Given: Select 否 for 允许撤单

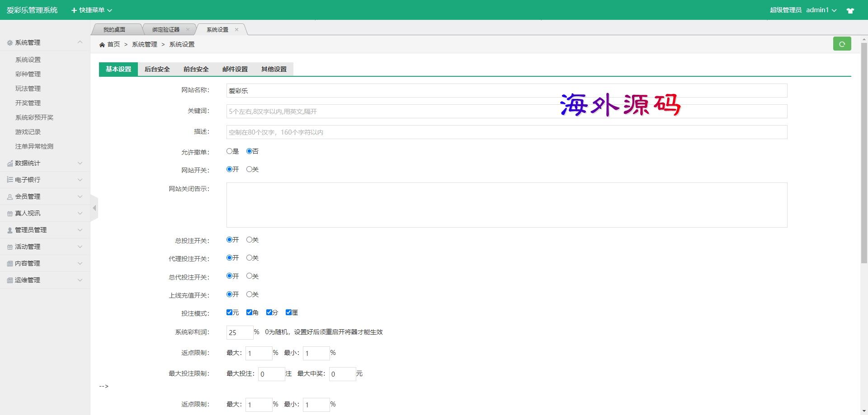Looking at the screenshot, I should tap(249, 151).
